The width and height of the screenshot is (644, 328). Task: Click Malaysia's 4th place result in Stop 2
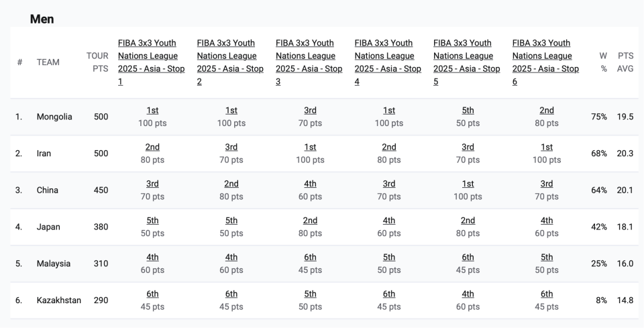[x=231, y=257]
